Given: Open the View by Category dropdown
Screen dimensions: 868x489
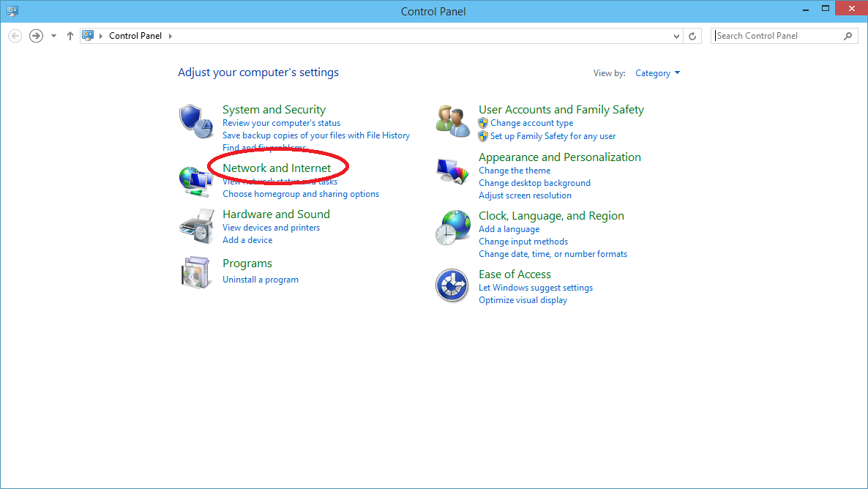Looking at the screenshot, I should pos(658,73).
